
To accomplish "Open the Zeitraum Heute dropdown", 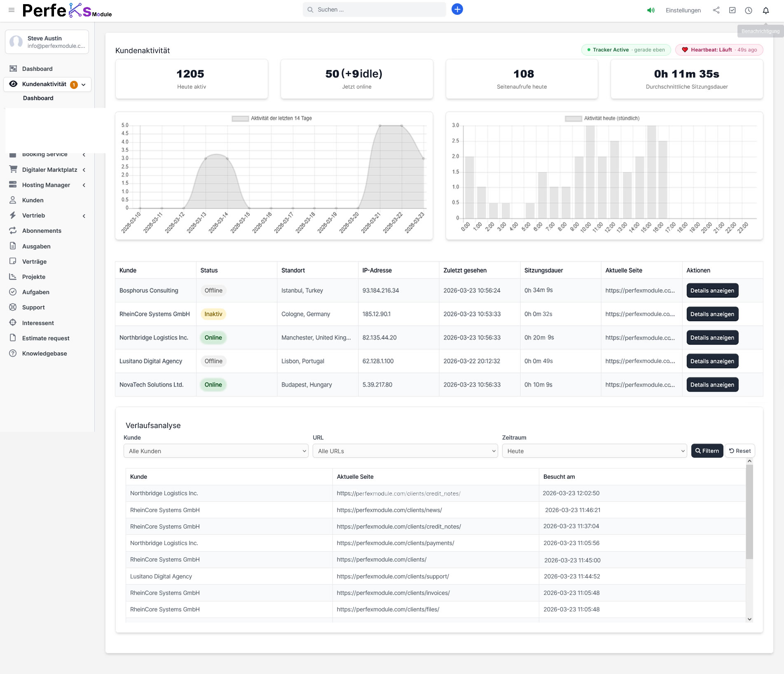I will coord(594,451).
